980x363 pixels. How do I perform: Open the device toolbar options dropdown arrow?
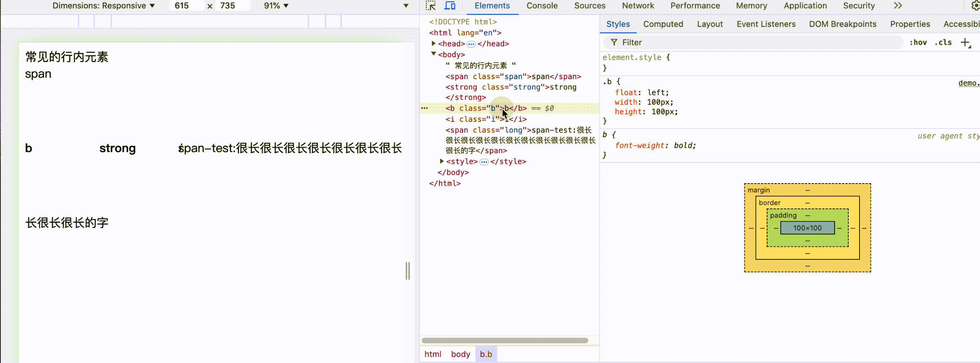406,6
